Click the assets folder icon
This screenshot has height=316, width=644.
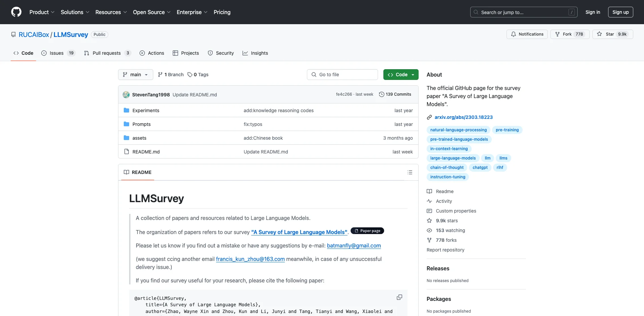[x=126, y=138]
